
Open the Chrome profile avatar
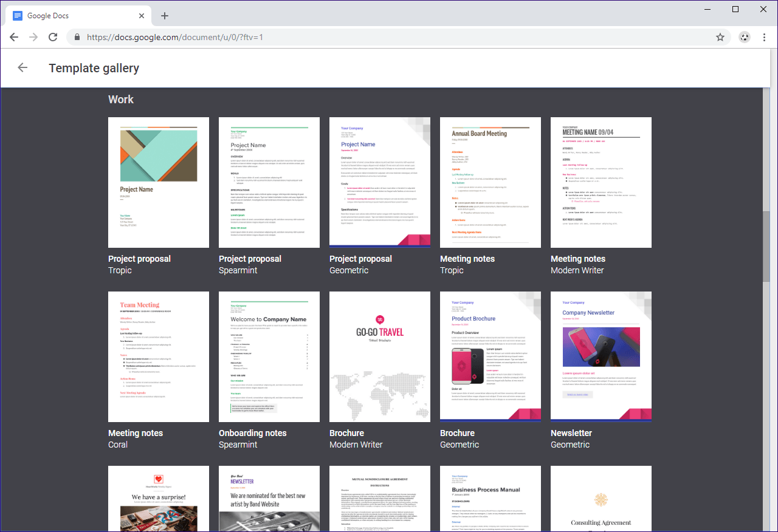pyautogui.click(x=745, y=37)
